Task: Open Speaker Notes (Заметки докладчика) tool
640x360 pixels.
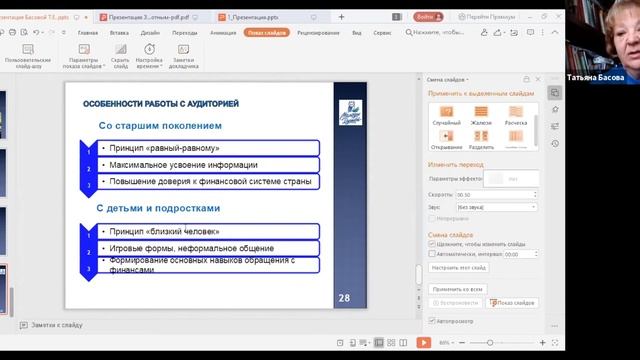Action: [184, 56]
